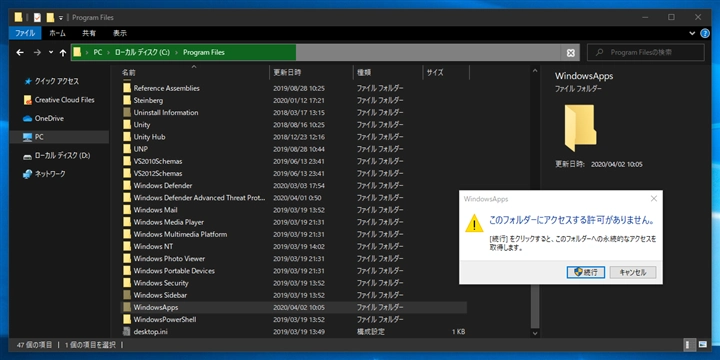Select the Windows Defender Advanced Threat Prot... row
Image resolution: width=720 pixels, height=360 pixels.
click(x=293, y=197)
